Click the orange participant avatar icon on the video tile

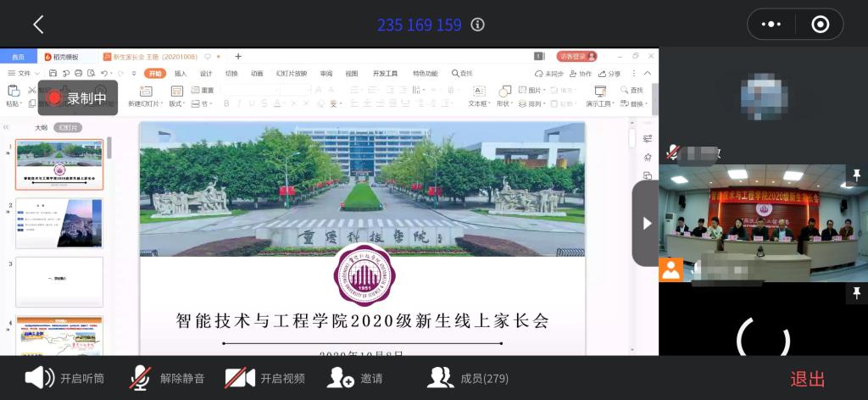click(670, 269)
